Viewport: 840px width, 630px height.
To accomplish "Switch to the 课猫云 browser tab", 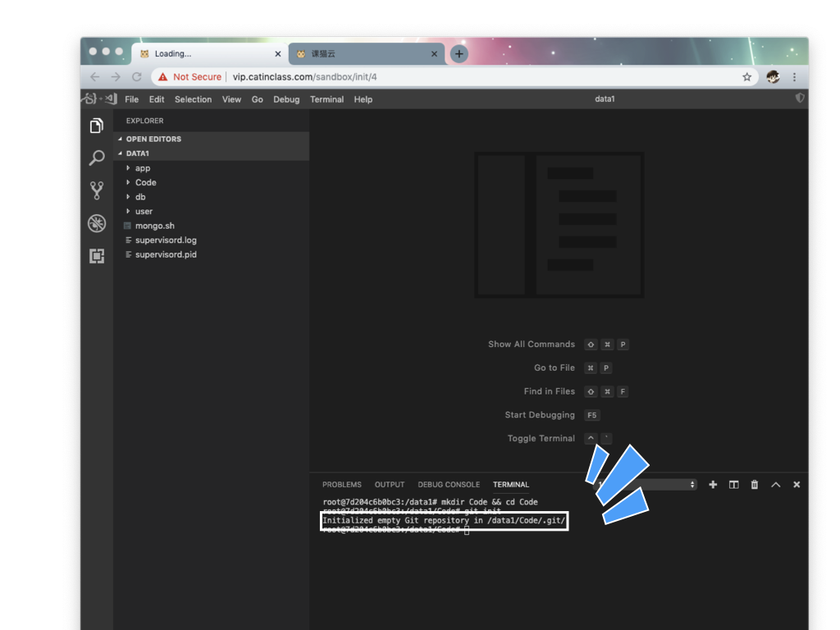I will [x=367, y=53].
